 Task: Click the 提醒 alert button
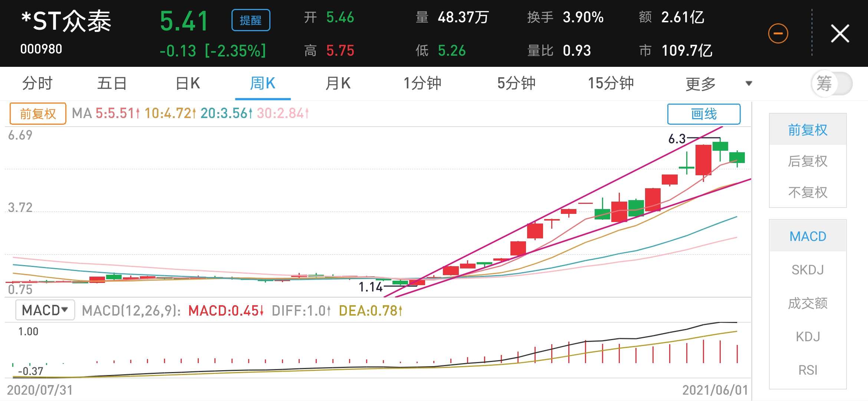251,20
